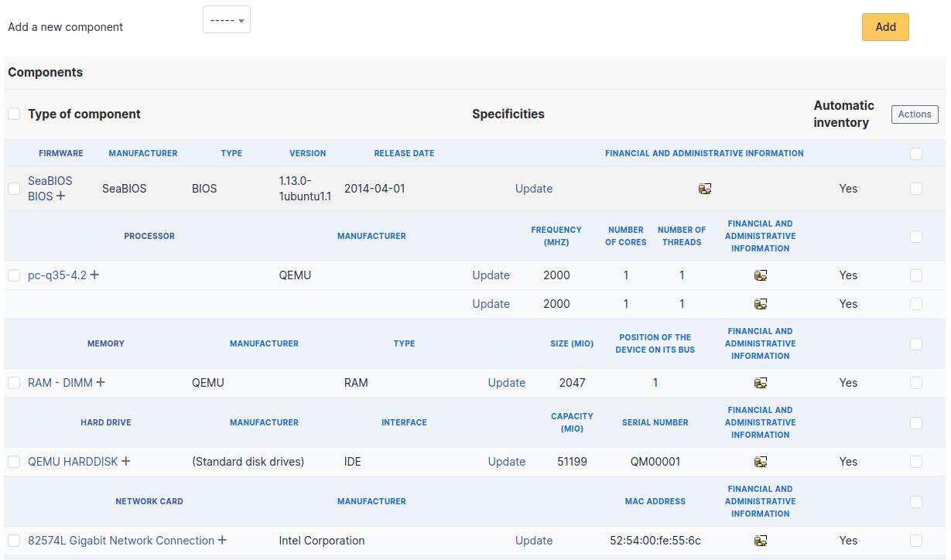The image size is (951, 560).
Task: Click plus icon beside 82574L Gigabit Network Connection
Action: click(x=222, y=540)
